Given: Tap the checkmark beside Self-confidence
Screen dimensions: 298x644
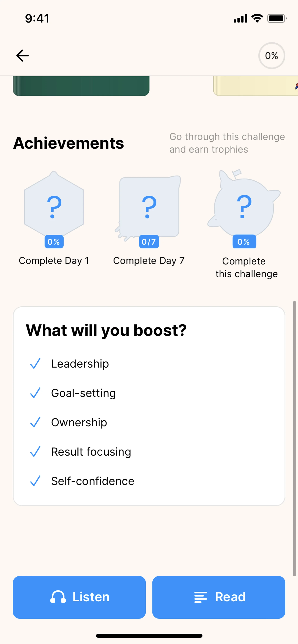Looking at the screenshot, I should point(35,481).
